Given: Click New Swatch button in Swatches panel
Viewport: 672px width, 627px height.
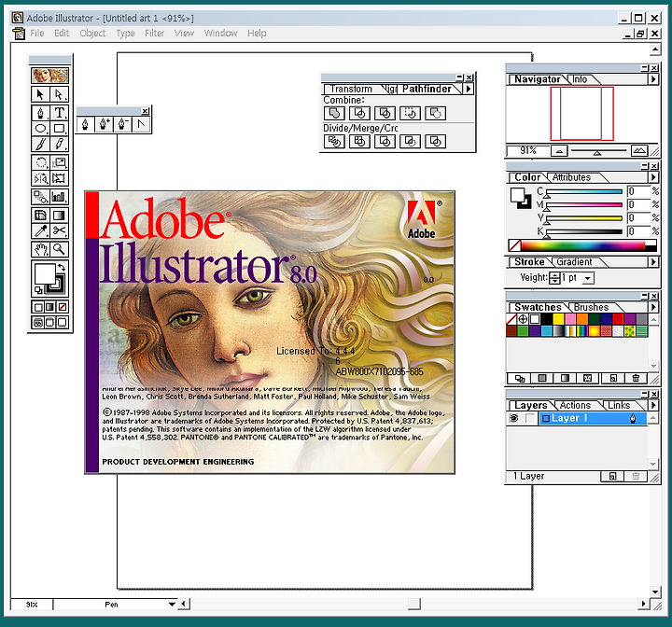Looking at the screenshot, I should click(x=613, y=378).
